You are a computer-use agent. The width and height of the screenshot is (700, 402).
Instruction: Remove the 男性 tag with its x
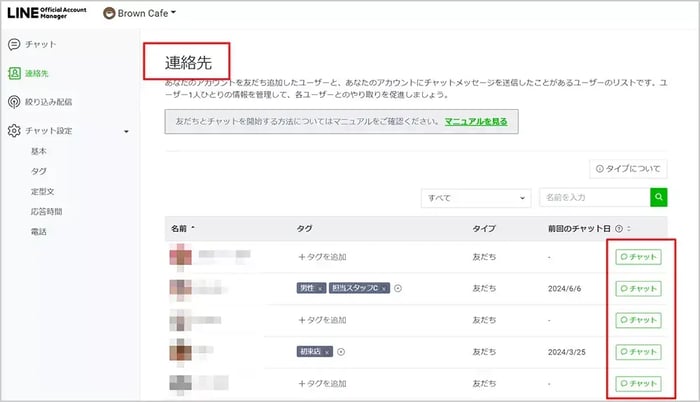coord(320,289)
